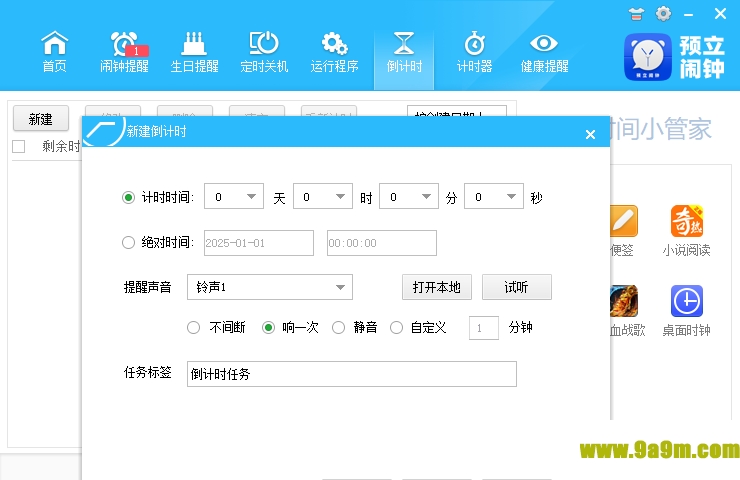Toggle the select-all checkbox near 剩余时
Screen dimensions: 740x480
[18, 146]
